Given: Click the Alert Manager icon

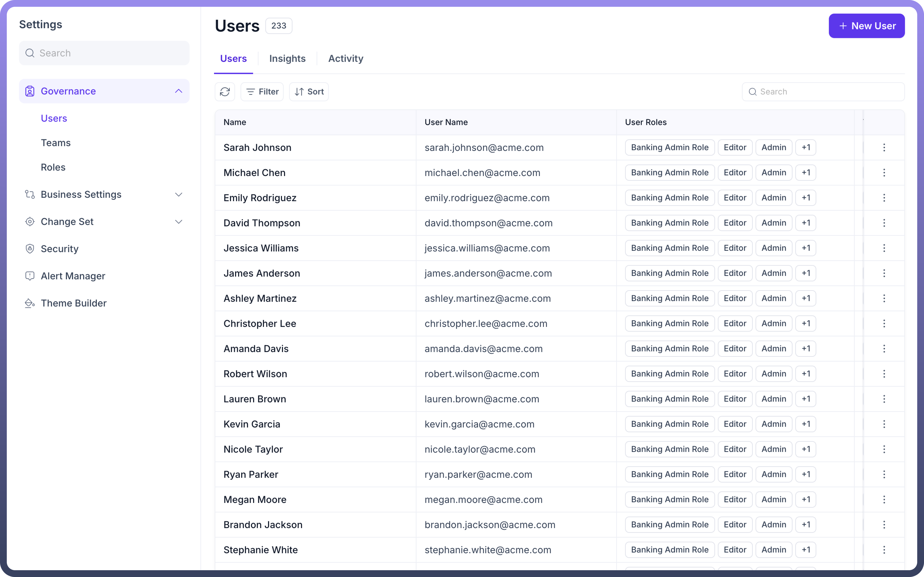Looking at the screenshot, I should (30, 276).
